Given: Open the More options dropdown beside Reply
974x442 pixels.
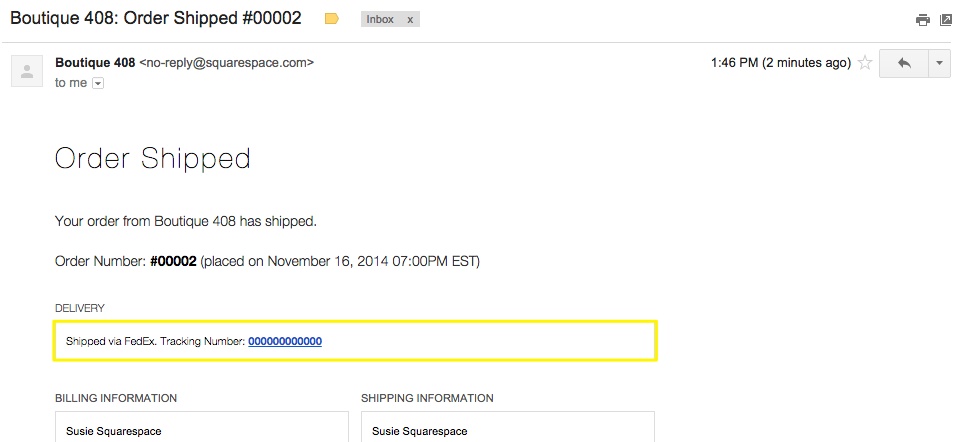Looking at the screenshot, I should [x=939, y=63].
